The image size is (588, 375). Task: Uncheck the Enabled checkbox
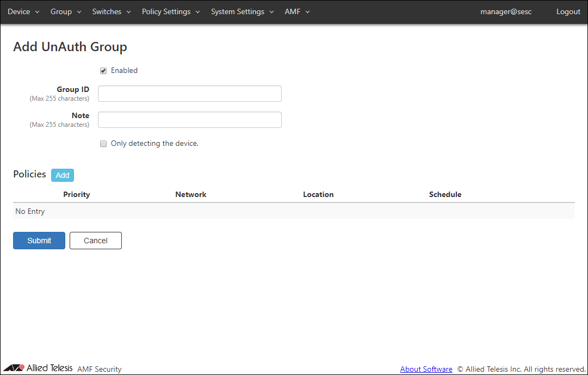[x=103, y=71]
